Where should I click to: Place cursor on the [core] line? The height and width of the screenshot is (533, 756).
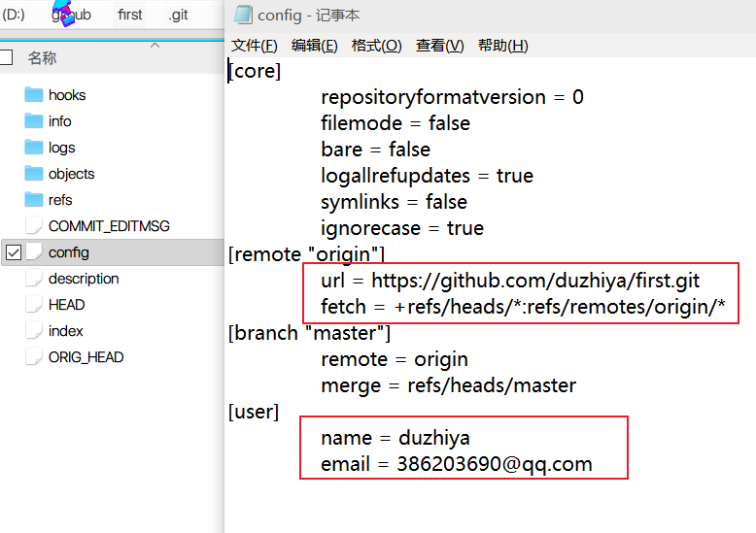[254, 71]
